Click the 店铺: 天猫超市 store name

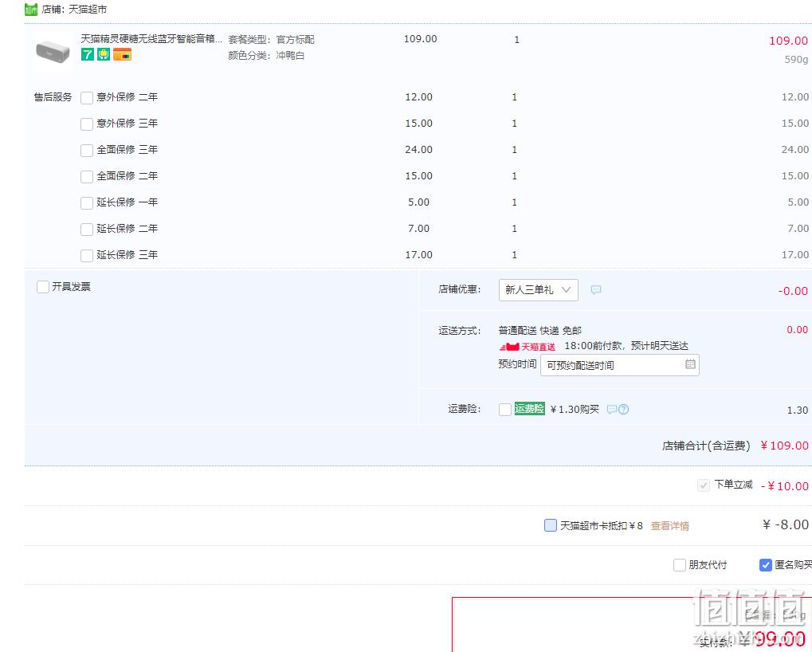coord(75,10)
